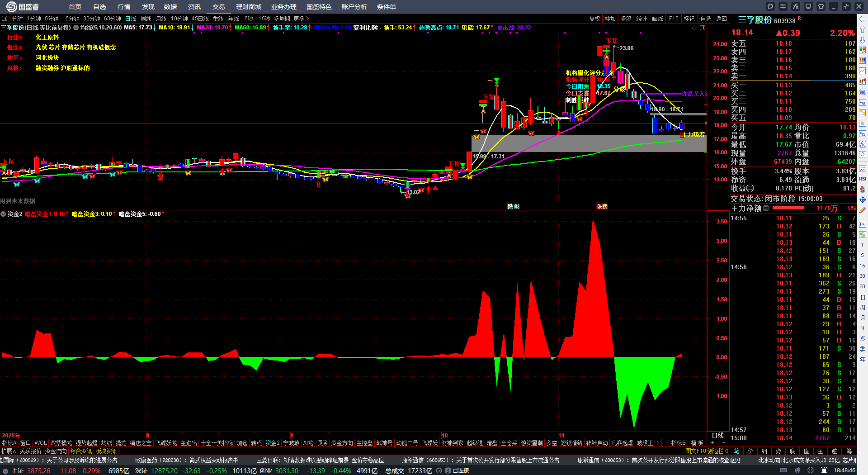Expand more indicator tabs with the right chevron
The image size is (868, 475).
click(x=658, y=443)
